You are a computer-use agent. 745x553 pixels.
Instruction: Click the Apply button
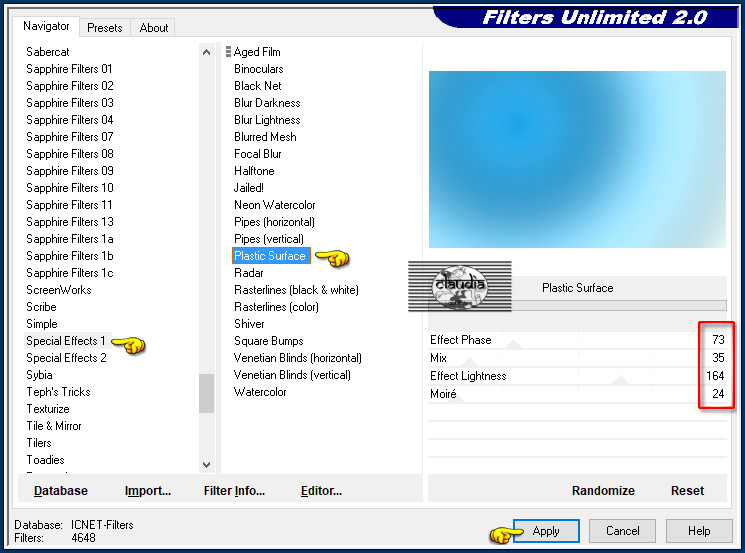click(546, 531)
